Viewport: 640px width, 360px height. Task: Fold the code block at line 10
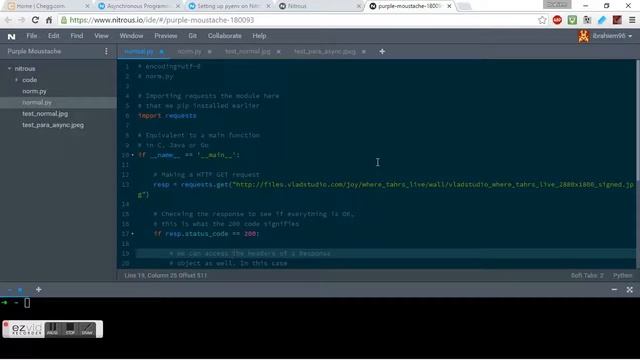133,155
